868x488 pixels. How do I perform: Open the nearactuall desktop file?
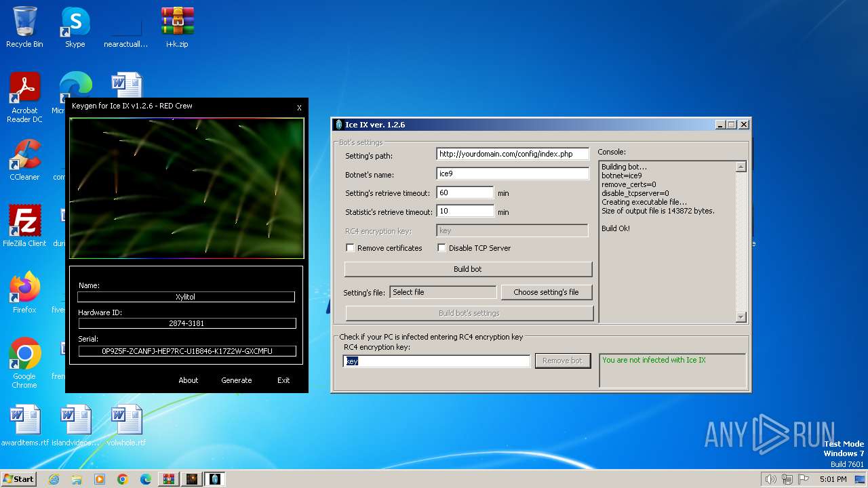coord(125,27)
